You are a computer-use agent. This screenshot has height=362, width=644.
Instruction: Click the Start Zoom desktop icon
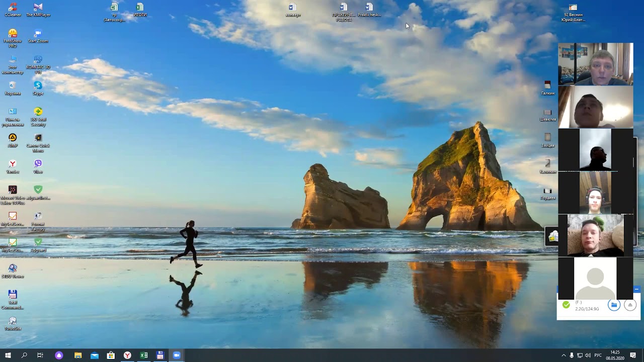tap(38, 36)
